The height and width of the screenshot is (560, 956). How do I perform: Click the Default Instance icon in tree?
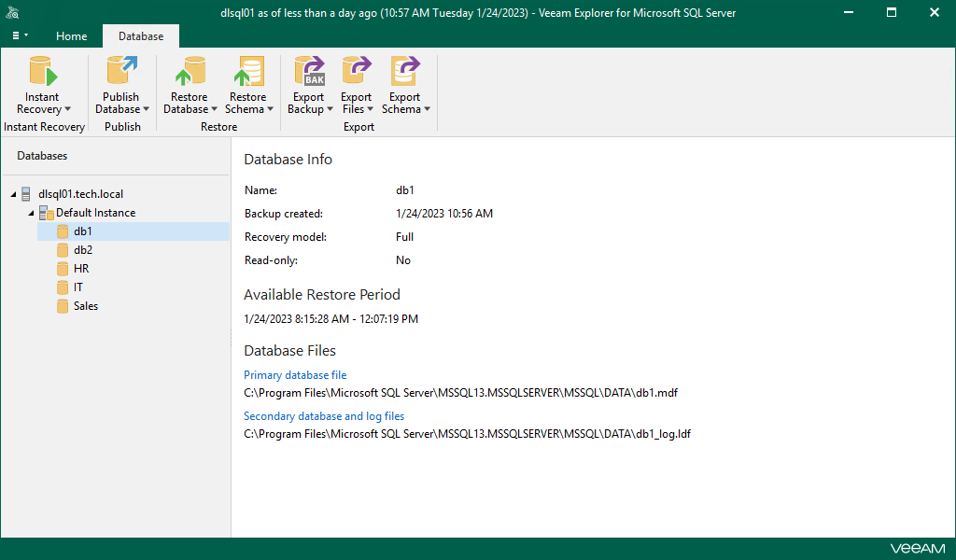tap(47, 213)
